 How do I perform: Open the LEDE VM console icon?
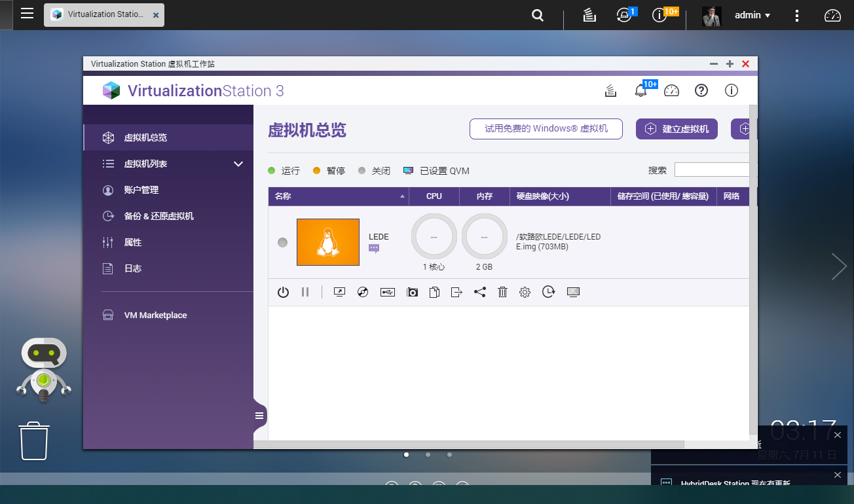click(x=339, y=293)
